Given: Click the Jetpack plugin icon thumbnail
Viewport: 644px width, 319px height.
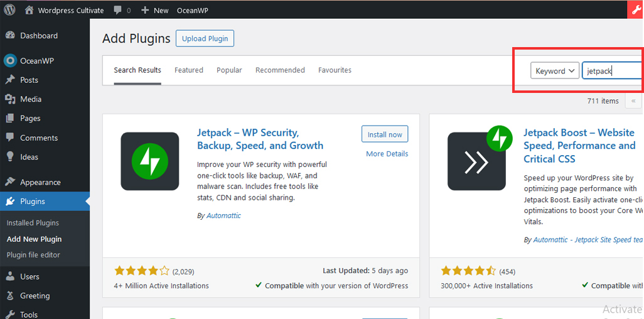Looking at the screenshot, I should tap(150, 161).
